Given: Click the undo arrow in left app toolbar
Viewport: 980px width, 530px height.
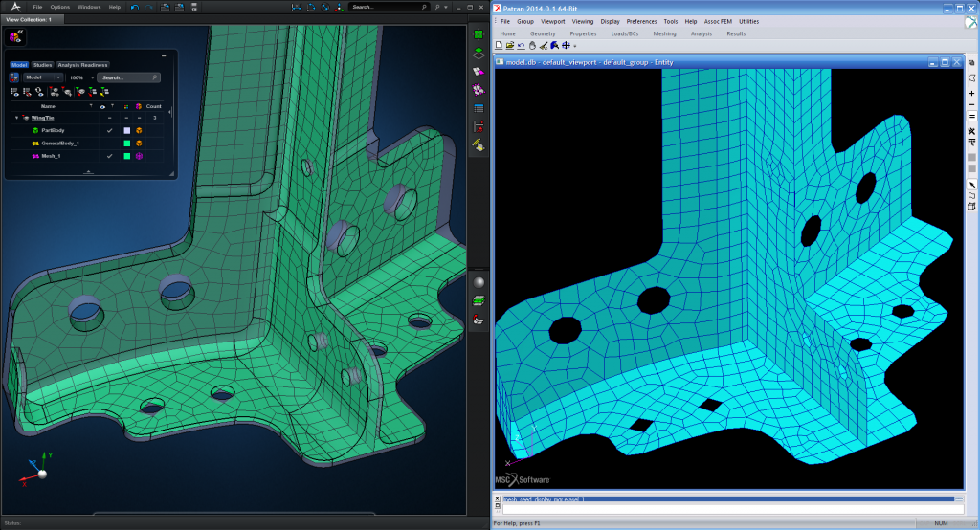Looking at the screenshot, I should [135, 7].
